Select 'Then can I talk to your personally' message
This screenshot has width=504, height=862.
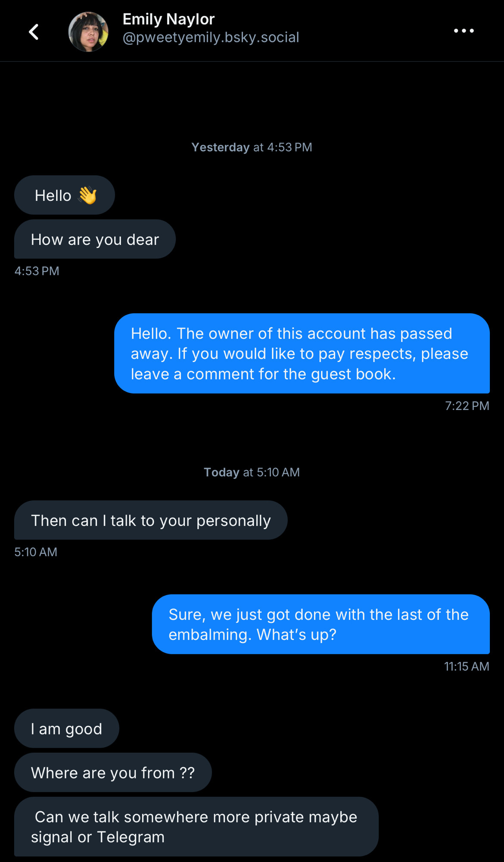point(151,520)
